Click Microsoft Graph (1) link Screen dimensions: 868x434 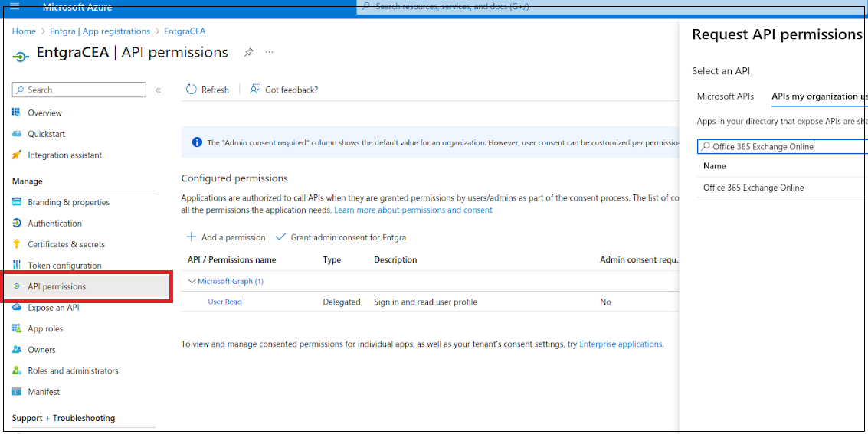click(x=231, y=281)
